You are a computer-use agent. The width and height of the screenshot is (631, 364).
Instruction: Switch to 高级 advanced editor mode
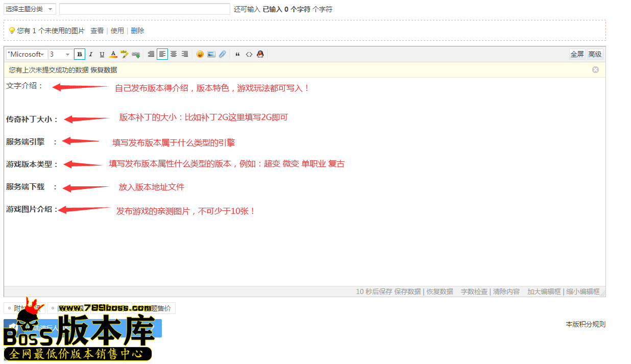[595, 54]
